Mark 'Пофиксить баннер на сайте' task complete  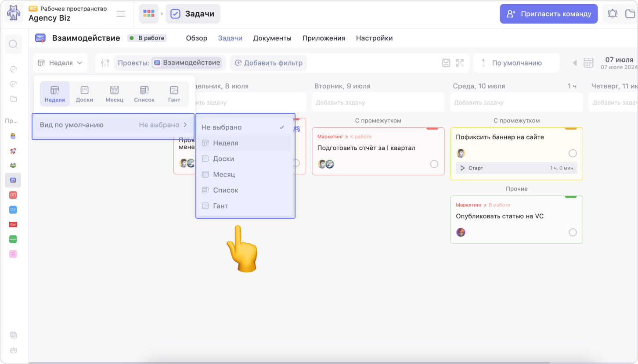click(x=573, y=153)
